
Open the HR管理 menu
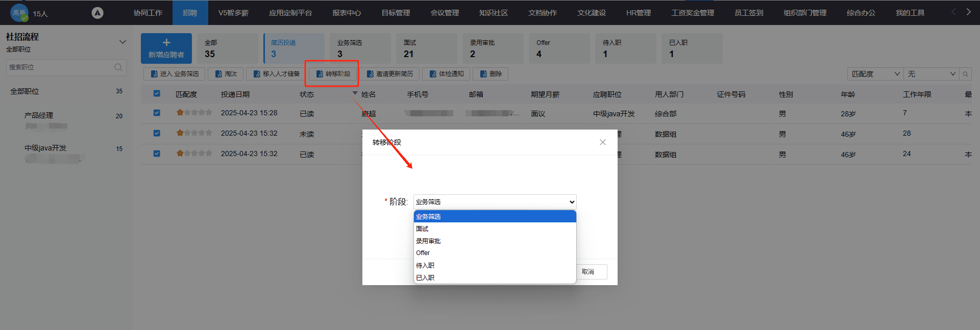[x=639, y=13]
